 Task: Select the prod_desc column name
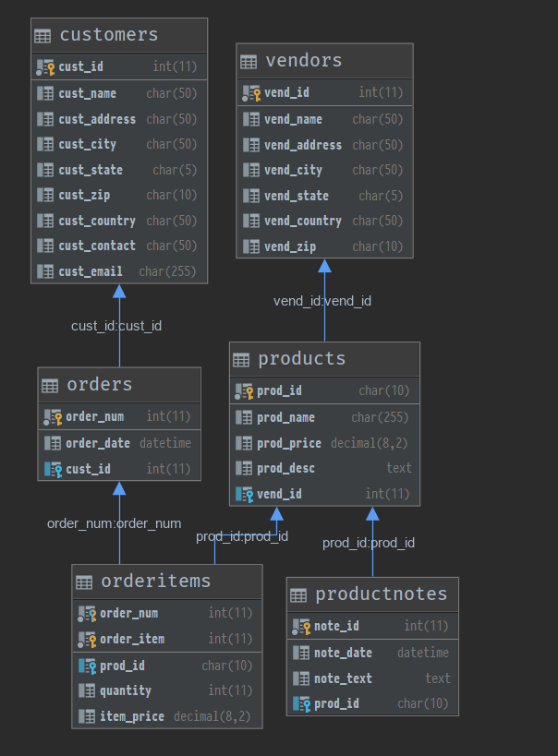[x=285, y=468]
